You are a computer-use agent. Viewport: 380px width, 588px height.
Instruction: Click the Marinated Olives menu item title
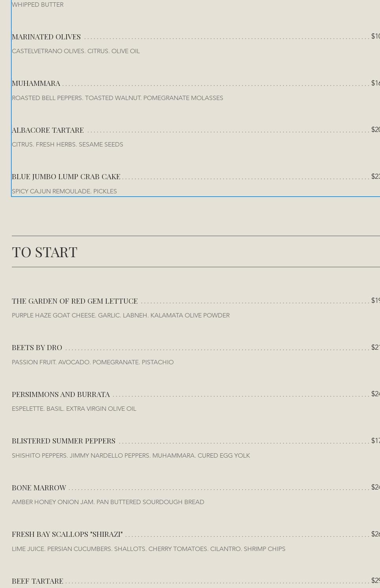tap(46, 37)
